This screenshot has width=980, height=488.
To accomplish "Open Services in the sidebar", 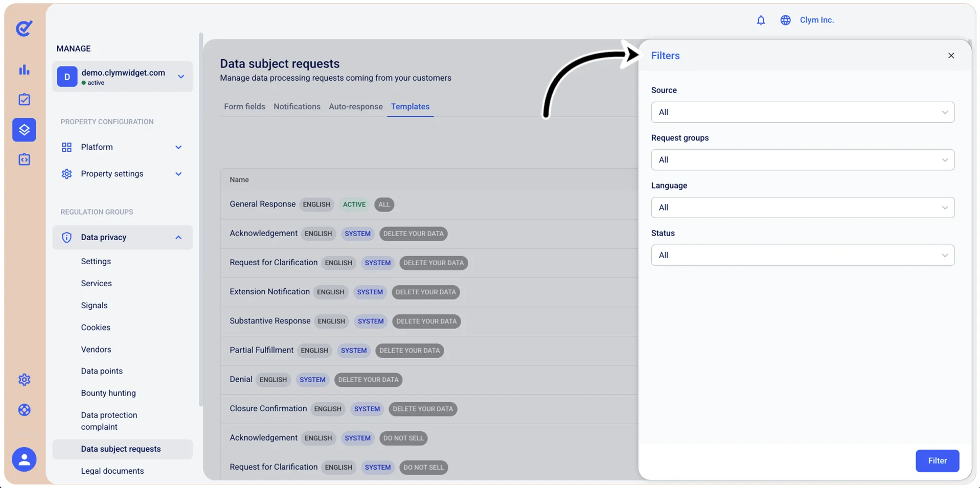I will [x=96, y=283].
